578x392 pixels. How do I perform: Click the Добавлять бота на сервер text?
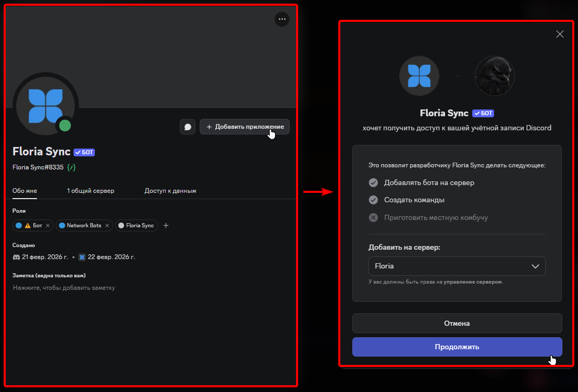click(429, 182)
